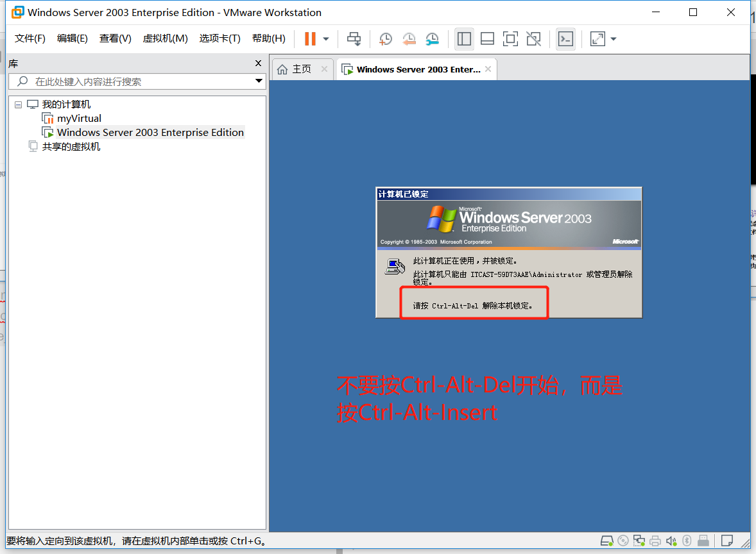Click the Send Ctrl+Alt+Del toolbar icon

click(x=354, y=39)
